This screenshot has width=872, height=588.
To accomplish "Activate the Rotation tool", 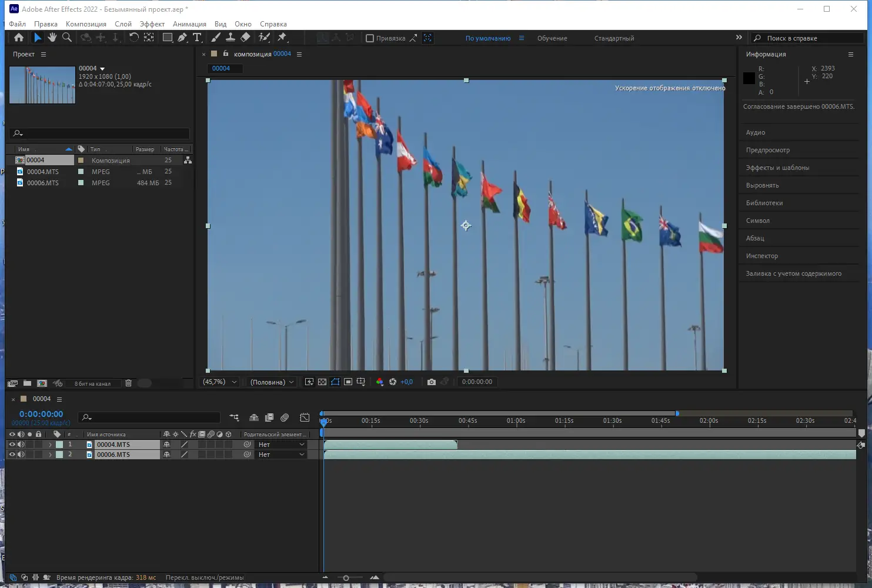I will pyautogui.click(x=134, y=37).
